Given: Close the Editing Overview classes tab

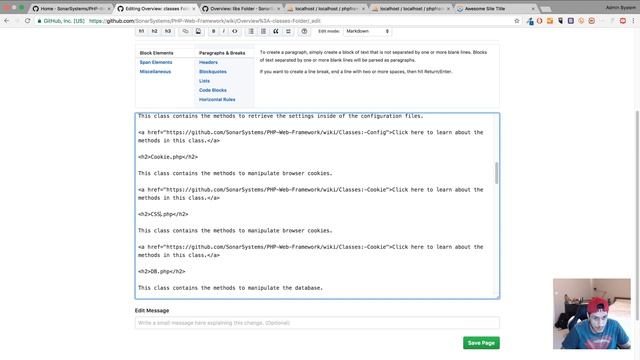Looking at the screenshot, I should (193, 9).
